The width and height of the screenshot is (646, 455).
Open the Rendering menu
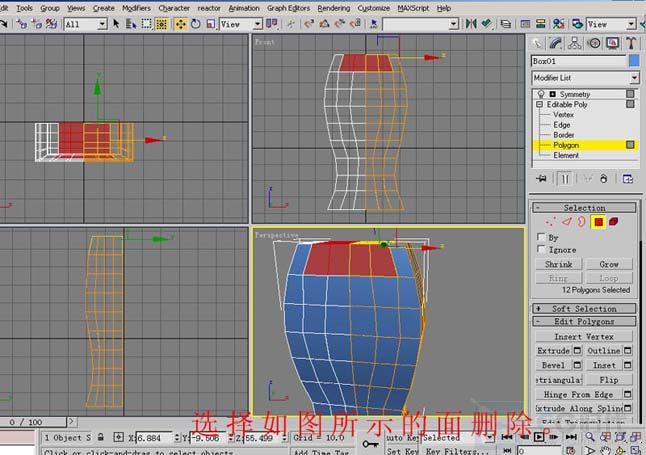pyautogui.click(x=333, y=8)
